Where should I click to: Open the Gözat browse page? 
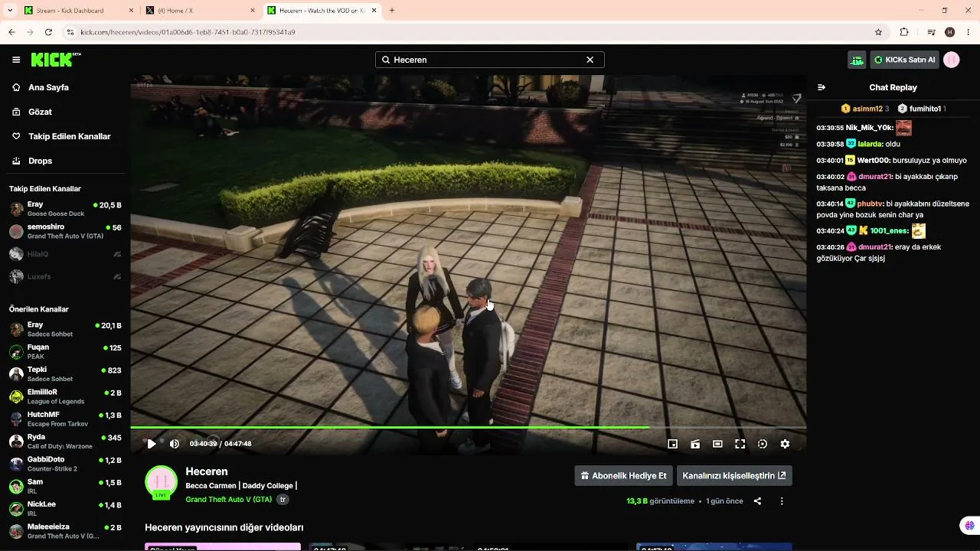click(40, 112)
